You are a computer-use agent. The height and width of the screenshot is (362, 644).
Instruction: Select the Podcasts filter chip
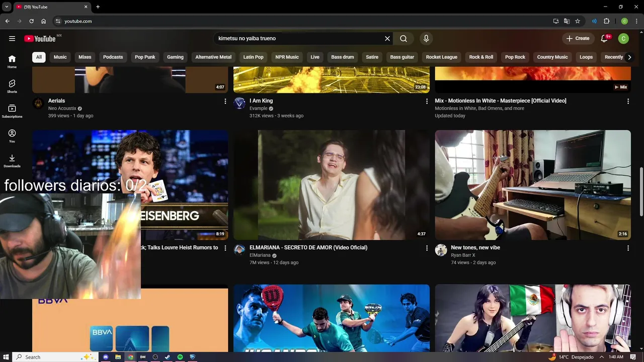point(113,57)
